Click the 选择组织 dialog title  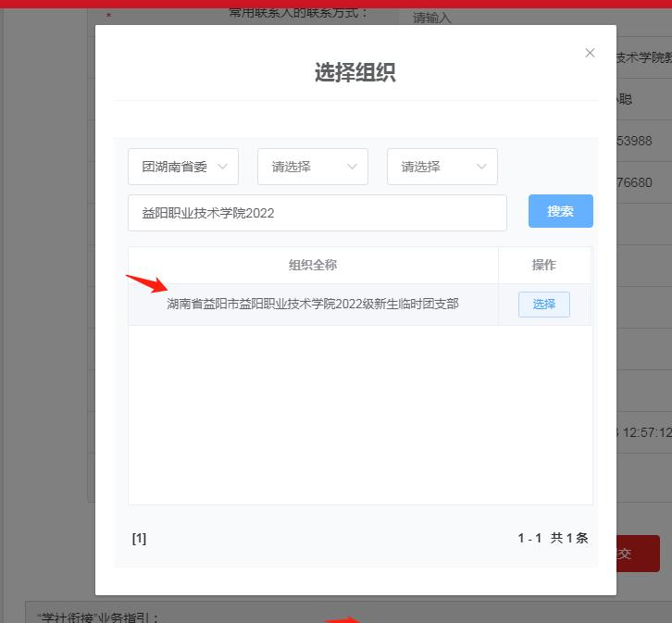point(355,72)
